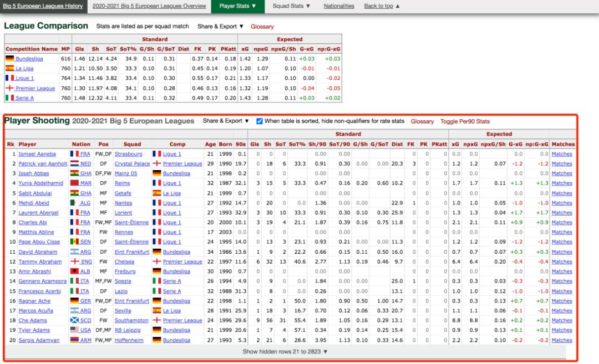Click the England flag in Tammy Abraham's Nation cell
Image resolution: width=599 pixels, height=364 pixels.
(x=75, y=262)
